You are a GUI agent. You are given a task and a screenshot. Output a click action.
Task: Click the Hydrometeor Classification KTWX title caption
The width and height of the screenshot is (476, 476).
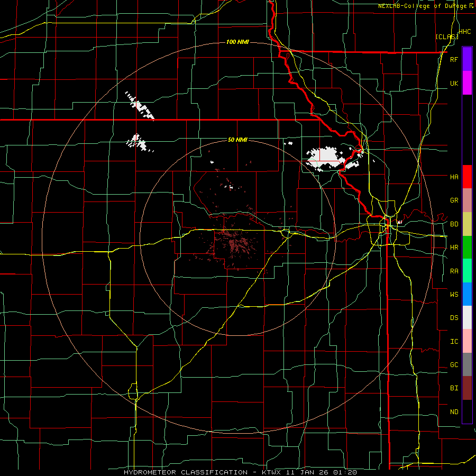click(x=240, y=472)
